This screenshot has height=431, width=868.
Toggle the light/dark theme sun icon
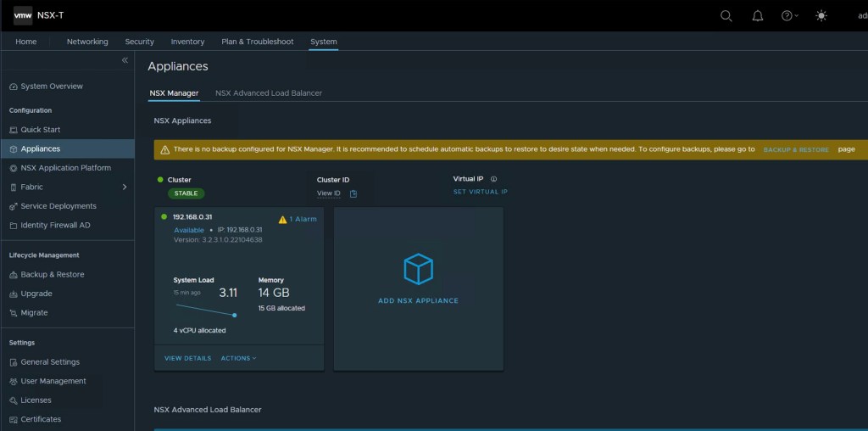click(x=821, y=15)
